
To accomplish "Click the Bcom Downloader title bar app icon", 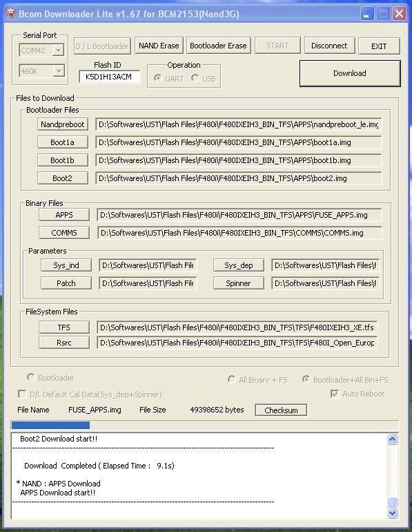I will pyautogui.click(x=11, y=14).
